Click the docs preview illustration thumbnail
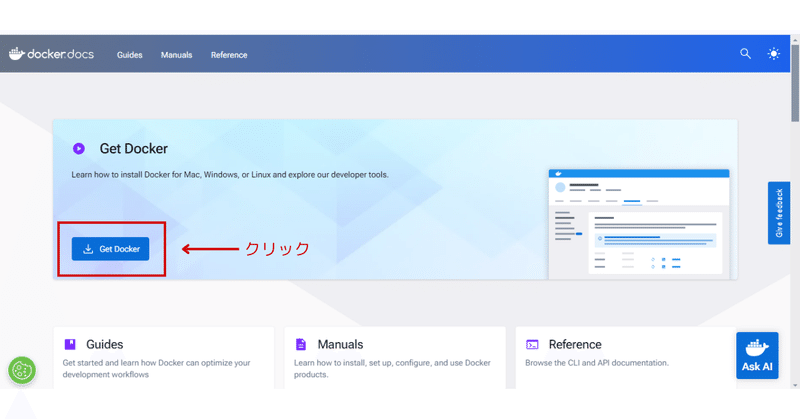800x419 pixels. (639, 224)
